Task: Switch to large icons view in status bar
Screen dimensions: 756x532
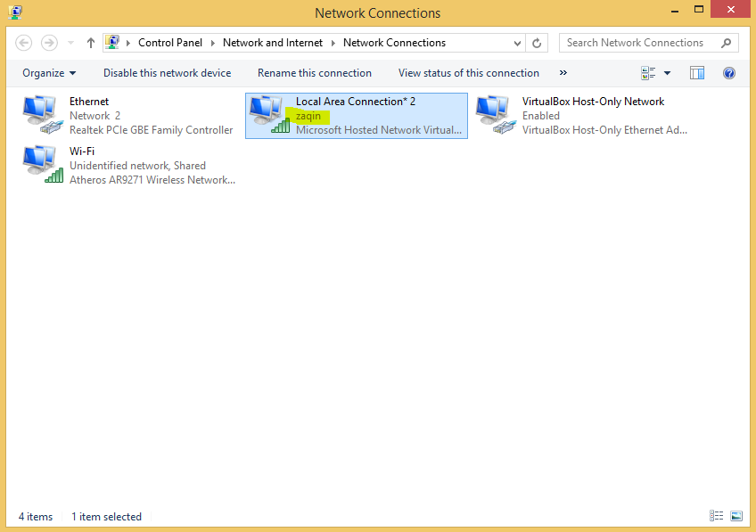Action: [736, 516]
